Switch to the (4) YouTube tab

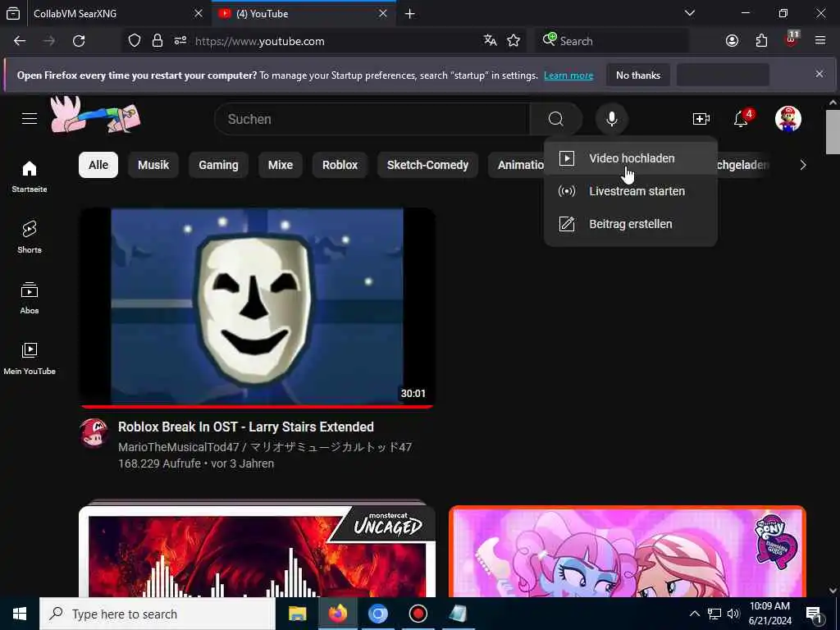coord(304,14)
